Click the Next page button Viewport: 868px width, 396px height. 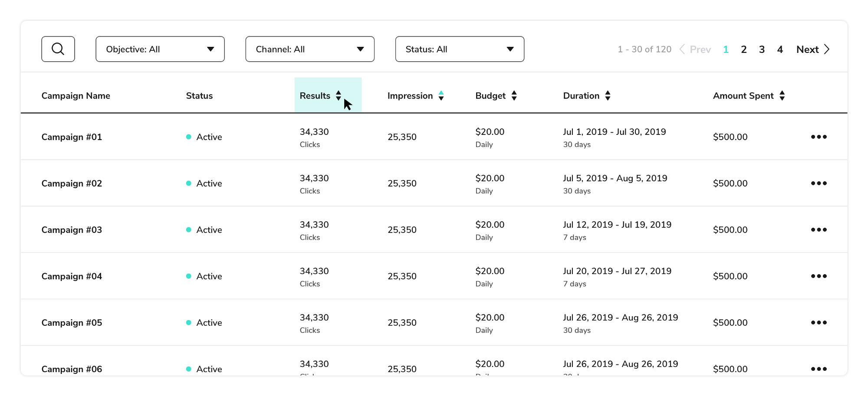click(812, 49)
